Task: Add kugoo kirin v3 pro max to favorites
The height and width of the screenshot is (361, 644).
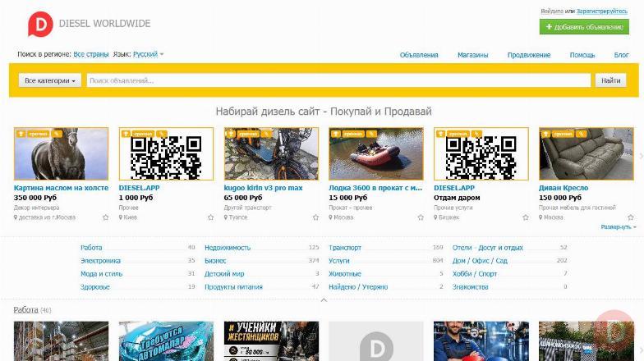Action: click(x=315, y=217)
